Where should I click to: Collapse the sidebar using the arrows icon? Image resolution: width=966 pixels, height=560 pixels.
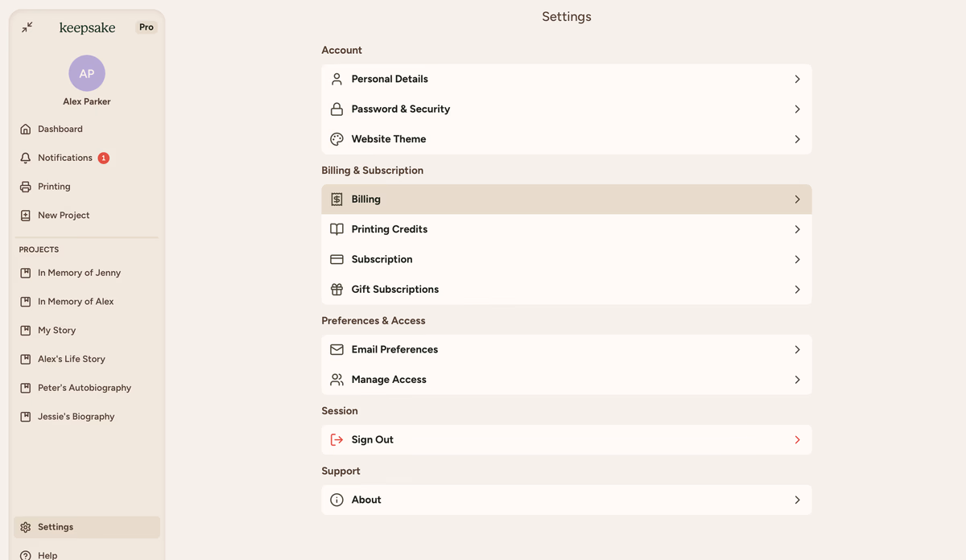(27, 27)
